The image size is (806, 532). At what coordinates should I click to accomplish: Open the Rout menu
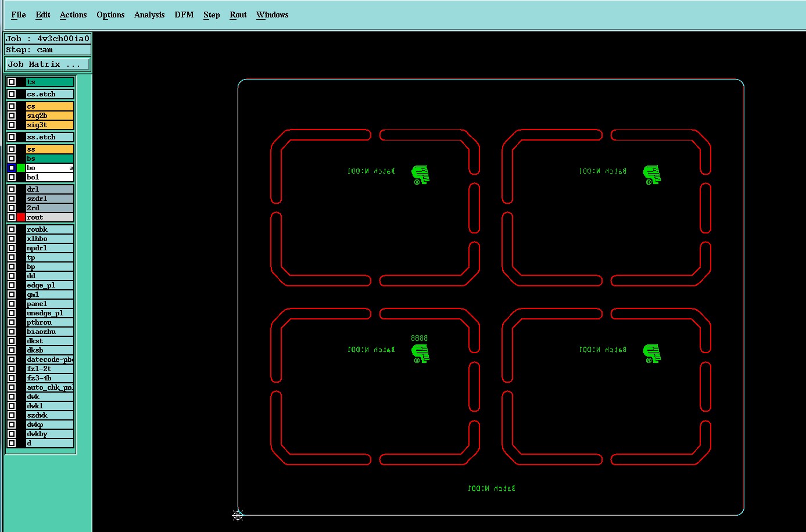tap(238, 15)
